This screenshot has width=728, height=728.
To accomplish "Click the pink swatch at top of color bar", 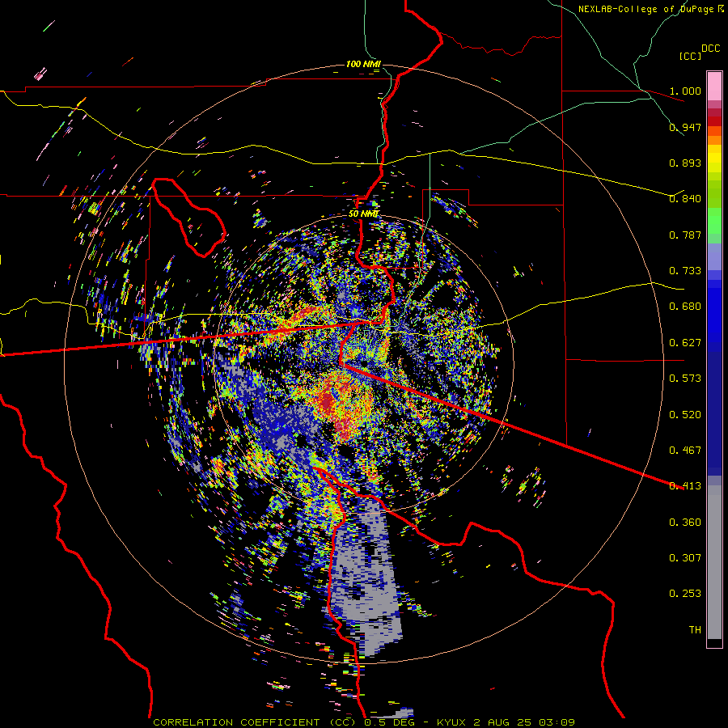I will [714, 86].
